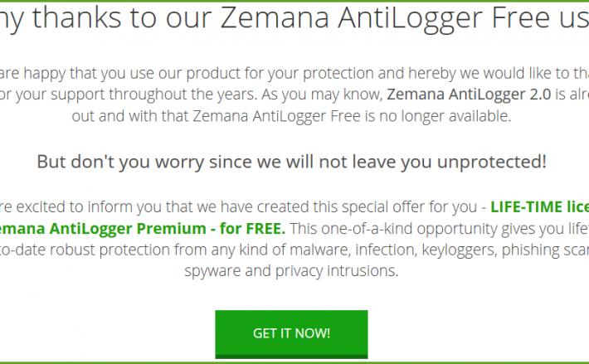The height and width of the screenshot is (364, 589).
Task: Click the line spyware and privacy intrusions
Action: tap(291, 270)
